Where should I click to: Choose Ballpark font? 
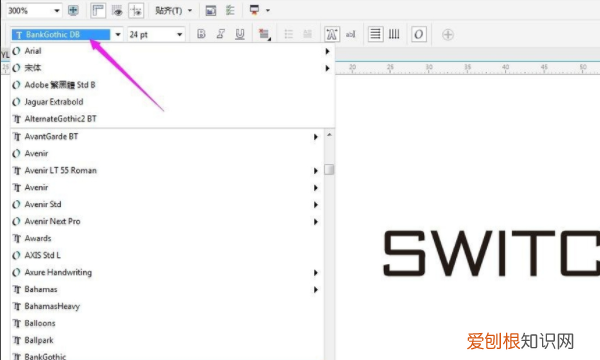(39, 340)
